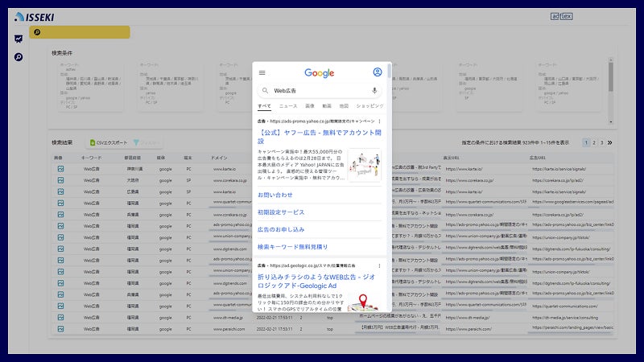Open the 広告のお申し込み sitelink
644x362 pixels.
[x=281, y=229]
